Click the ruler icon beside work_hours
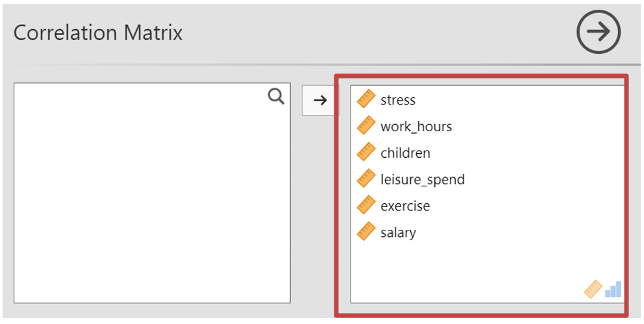The image size is (644, 324). [366, 126]
